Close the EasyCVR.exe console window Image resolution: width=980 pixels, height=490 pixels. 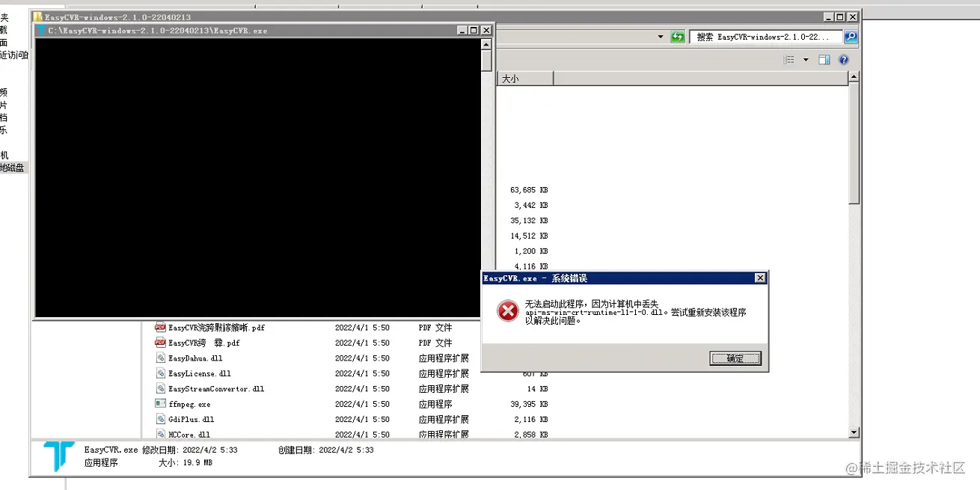[486, 30]
